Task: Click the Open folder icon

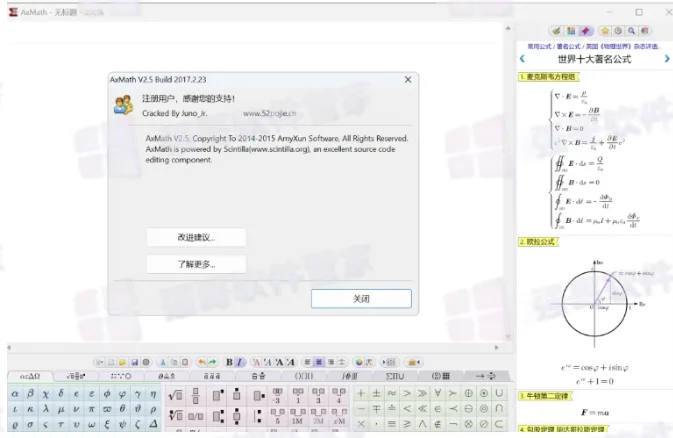Action: [122, 362]
